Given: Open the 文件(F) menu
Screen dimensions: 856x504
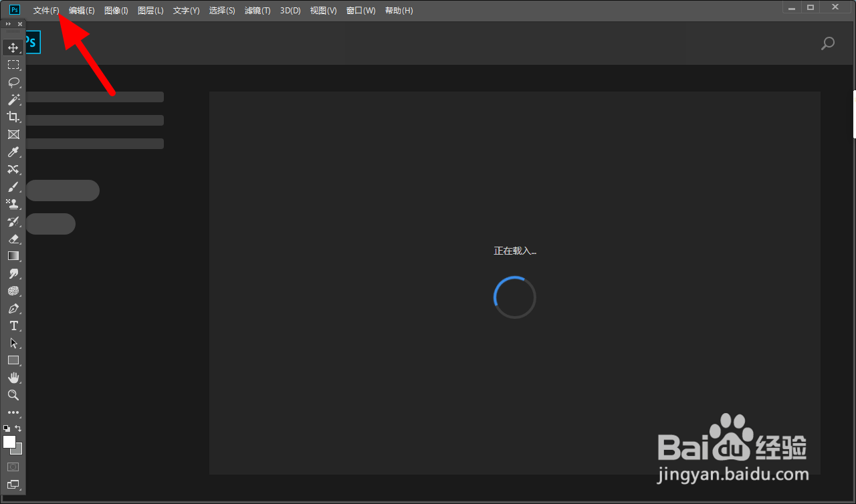Looking at the screenshot, I should pos(46,11).
